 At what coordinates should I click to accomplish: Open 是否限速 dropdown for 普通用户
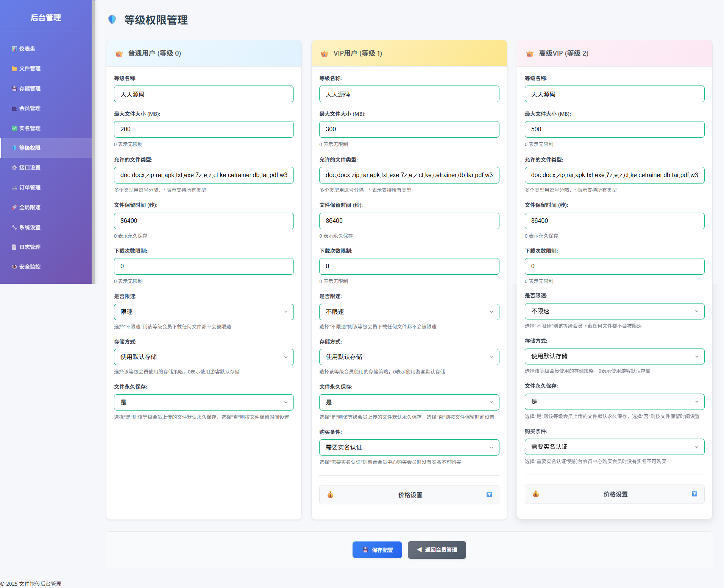point(204,312)
